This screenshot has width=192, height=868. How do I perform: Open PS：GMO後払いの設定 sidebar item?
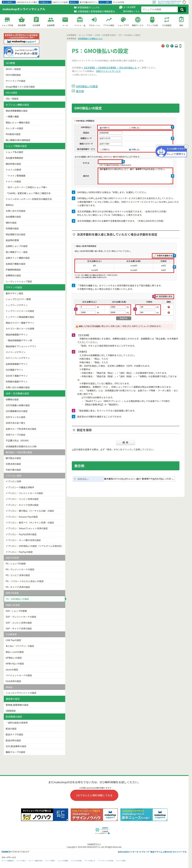pos(34,599)
